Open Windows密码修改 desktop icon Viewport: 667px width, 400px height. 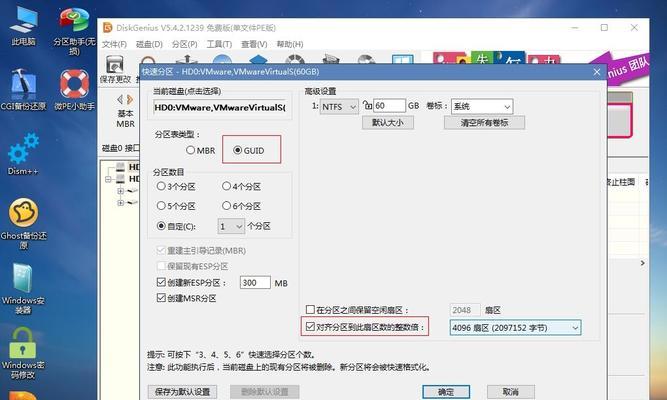pyautogui.click(x=23, y=353)
